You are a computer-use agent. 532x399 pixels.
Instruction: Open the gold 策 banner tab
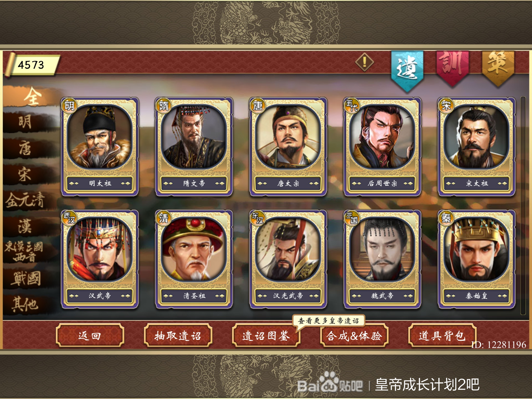coord(498,68)
